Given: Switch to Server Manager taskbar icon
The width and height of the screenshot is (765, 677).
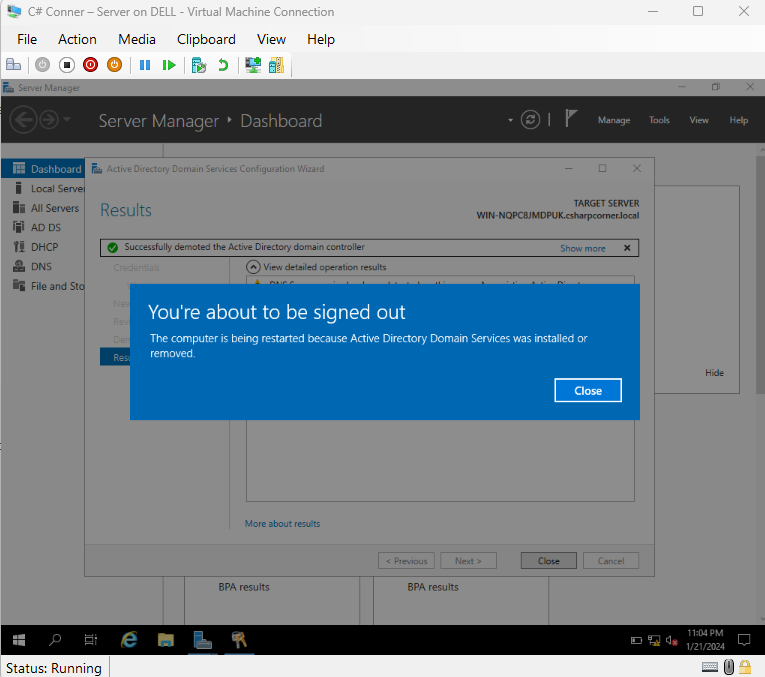Looking at the screenshot, I should pyautogui.click(x=202, y=639).
